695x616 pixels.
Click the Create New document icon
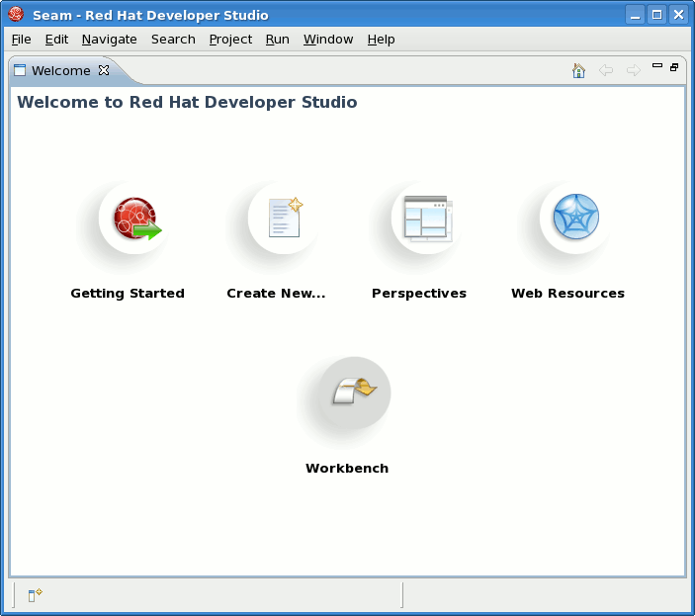click(x=285, y=218)
